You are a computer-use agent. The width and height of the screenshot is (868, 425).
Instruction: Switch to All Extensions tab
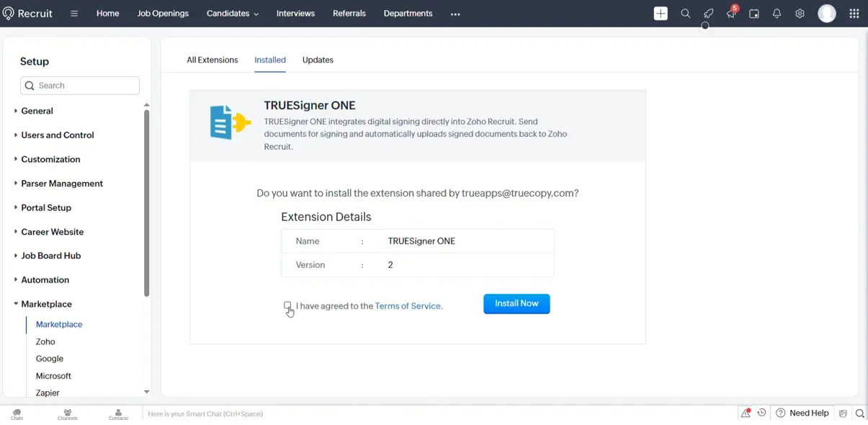coord(212,60)
